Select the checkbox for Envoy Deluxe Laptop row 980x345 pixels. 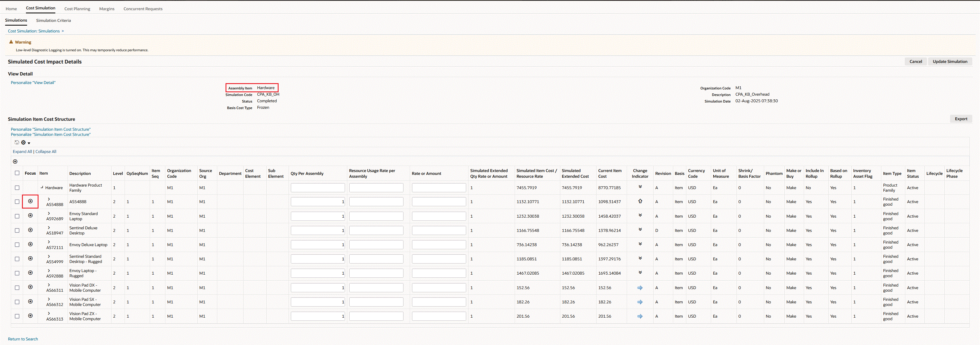pyautogui.click(x=17, y=245)
